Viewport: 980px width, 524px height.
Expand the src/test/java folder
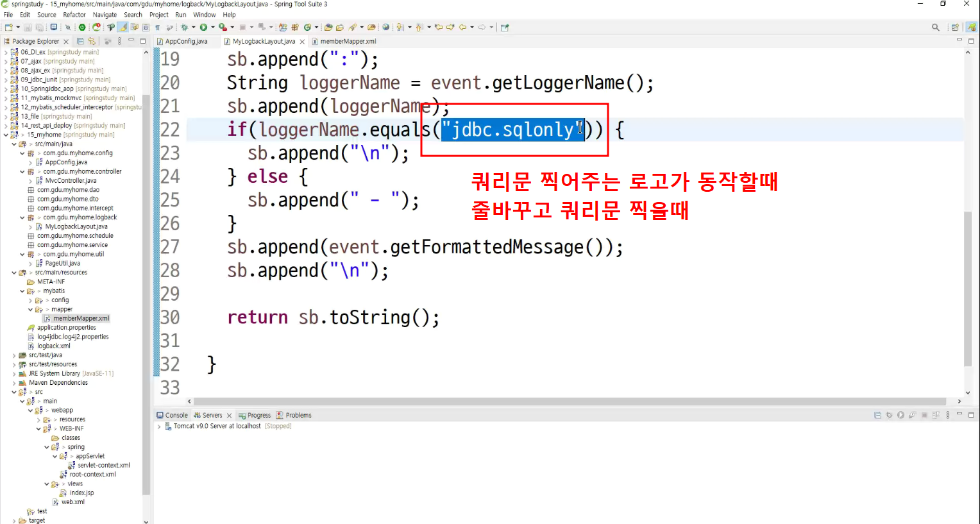pyautogui.click(x=14, y=355)
